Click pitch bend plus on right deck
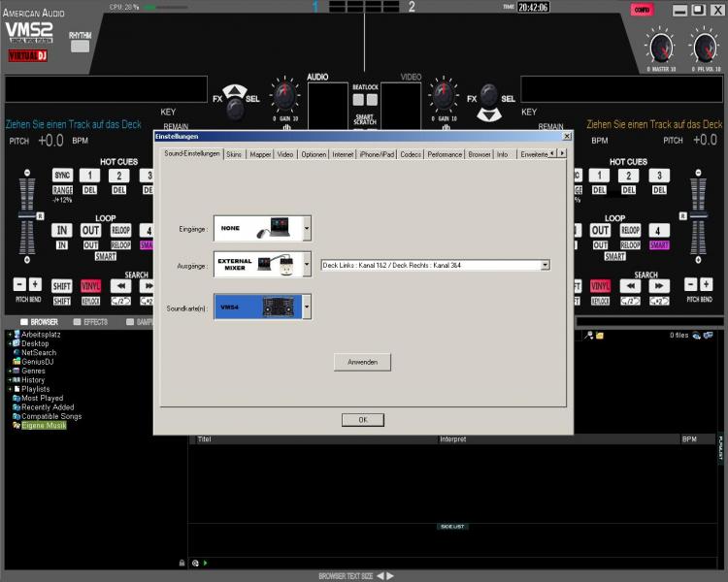This screenshot has width=728, height=582. click(x=707, y=284)
